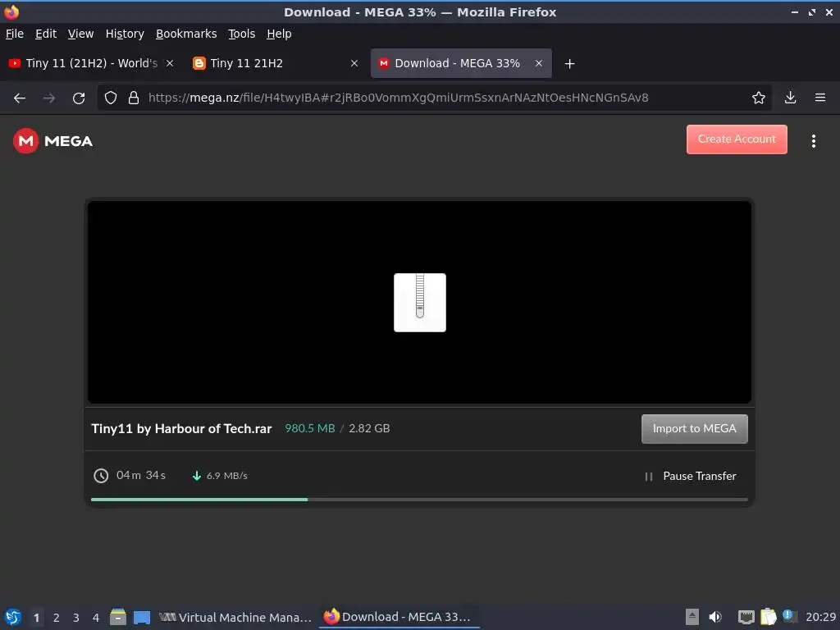Switch to Virtual Machine Manager window
840x630 pixels.
tap(235, 617)
